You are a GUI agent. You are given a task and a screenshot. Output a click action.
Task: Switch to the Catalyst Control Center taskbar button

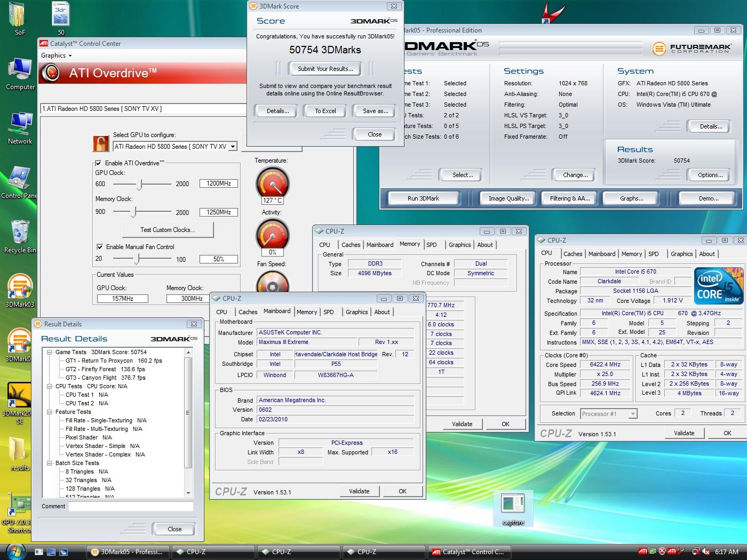[x=468, y=552]
